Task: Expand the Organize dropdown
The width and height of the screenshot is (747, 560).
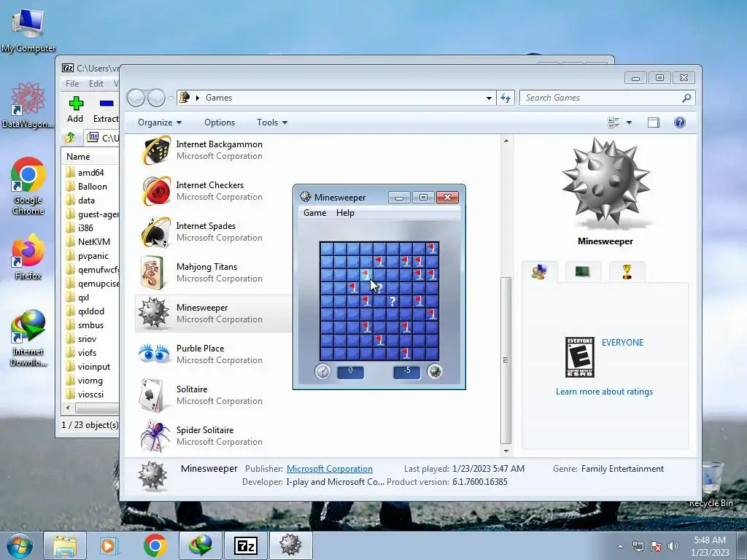Action: pyautogui.click(x=160, y=122)
